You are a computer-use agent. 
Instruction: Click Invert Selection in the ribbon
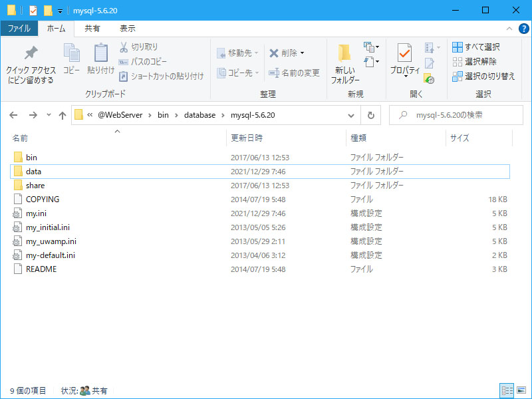pos(483,76)
